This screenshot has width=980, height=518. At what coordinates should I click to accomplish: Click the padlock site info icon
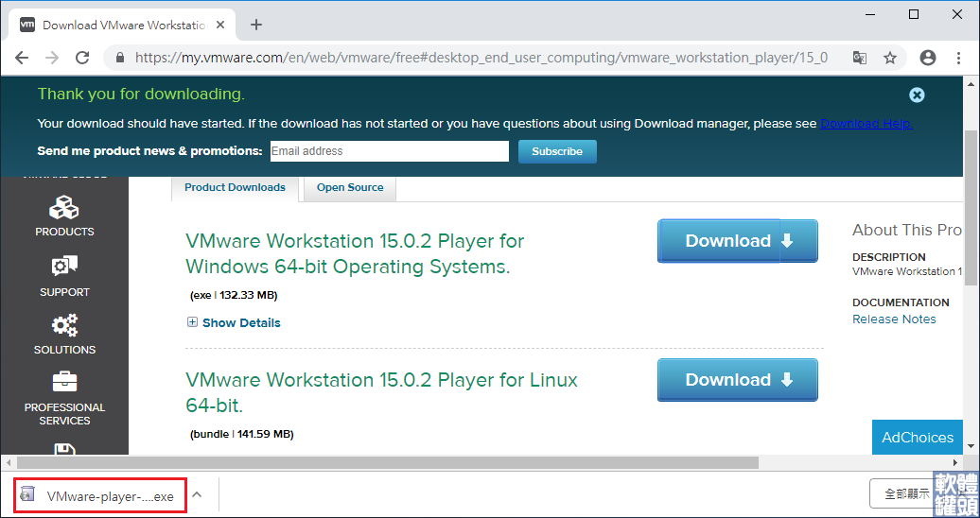(121, 58)
